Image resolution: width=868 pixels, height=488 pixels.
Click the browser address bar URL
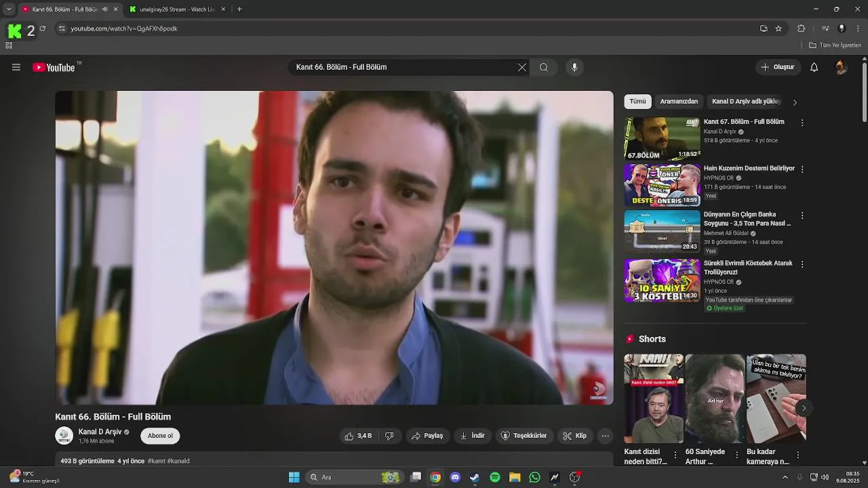tap(124, 28)
